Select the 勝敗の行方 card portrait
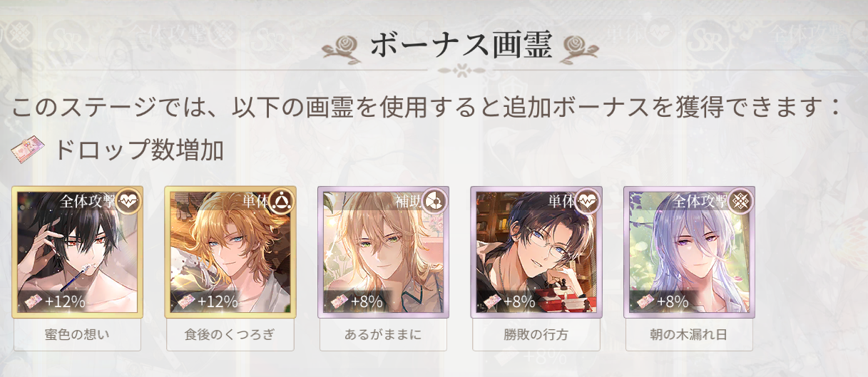The width and height of the screenshot is (868, 377). click(536, 252)
